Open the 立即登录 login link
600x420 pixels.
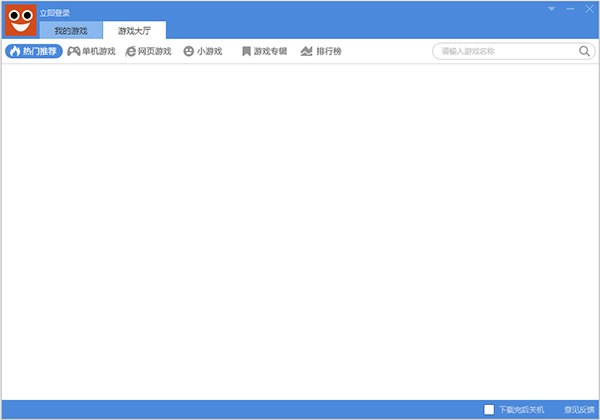click(x=55, y=13)
